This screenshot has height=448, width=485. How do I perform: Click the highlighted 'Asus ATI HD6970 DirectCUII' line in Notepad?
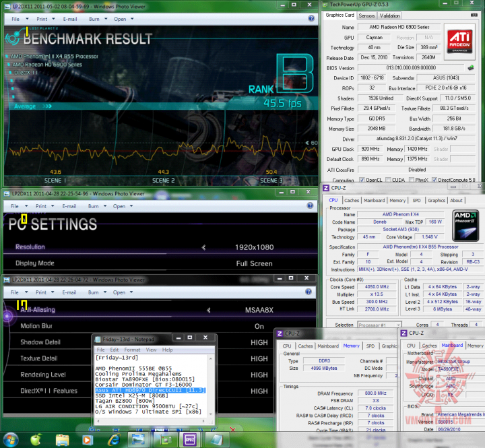150,390
